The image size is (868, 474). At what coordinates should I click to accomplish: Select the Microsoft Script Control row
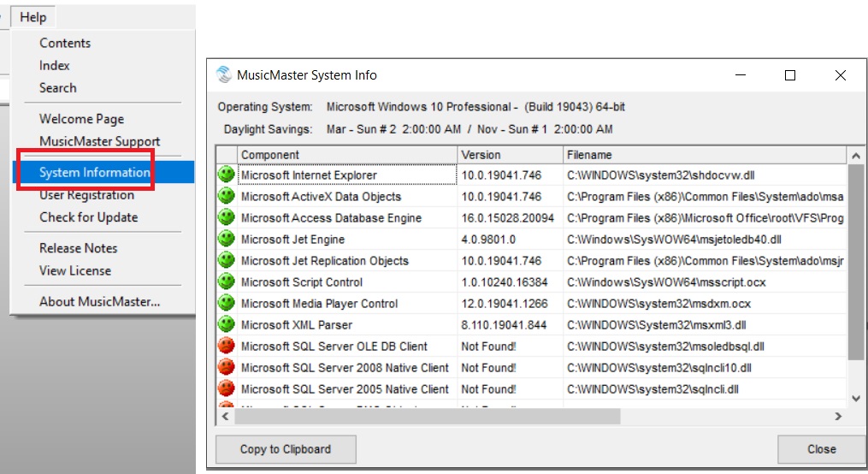tap(531, 281)
